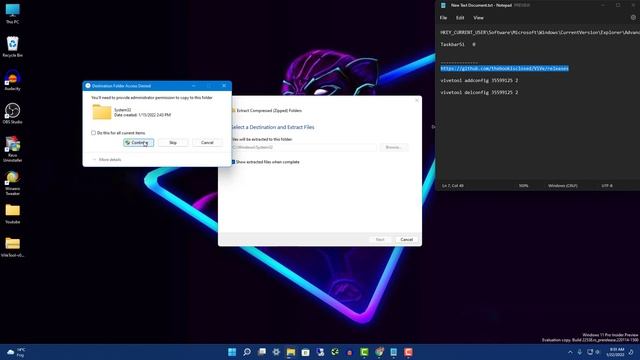Viewport: 640px width, 360px height.
Task: Click the UTF-8 encoding status entry
Action: tap(607, 186)
